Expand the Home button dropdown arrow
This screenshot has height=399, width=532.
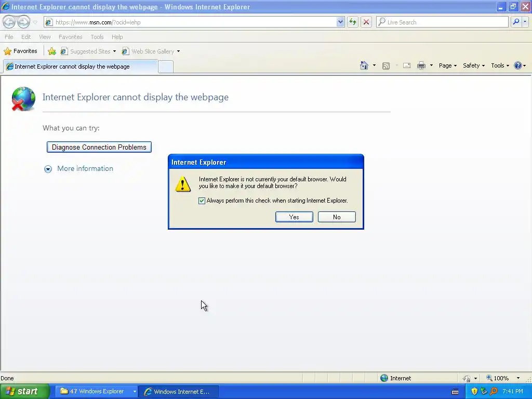click(374, 65)
